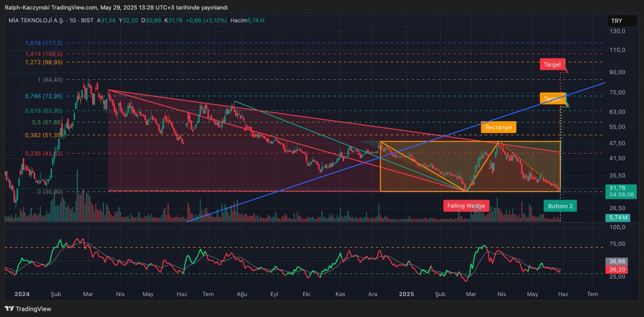The height and width of the screenshot is (317, 644).
Task: Click the TRY currency button
Action: pos(621,21)
